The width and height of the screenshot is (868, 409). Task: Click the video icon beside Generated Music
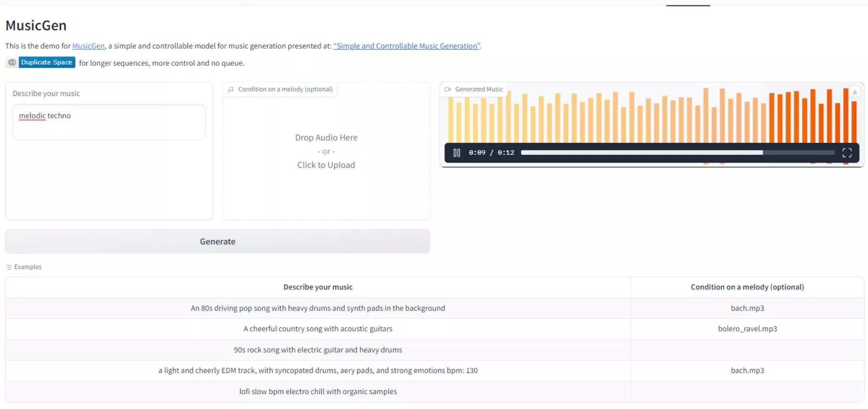pos(447,89)
